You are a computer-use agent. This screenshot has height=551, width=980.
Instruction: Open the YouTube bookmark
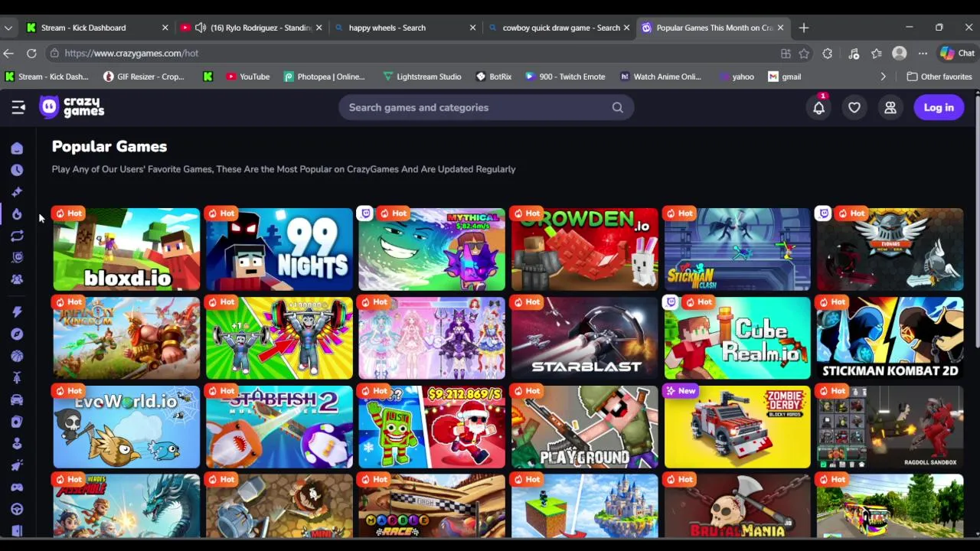[x=247, y=77]
